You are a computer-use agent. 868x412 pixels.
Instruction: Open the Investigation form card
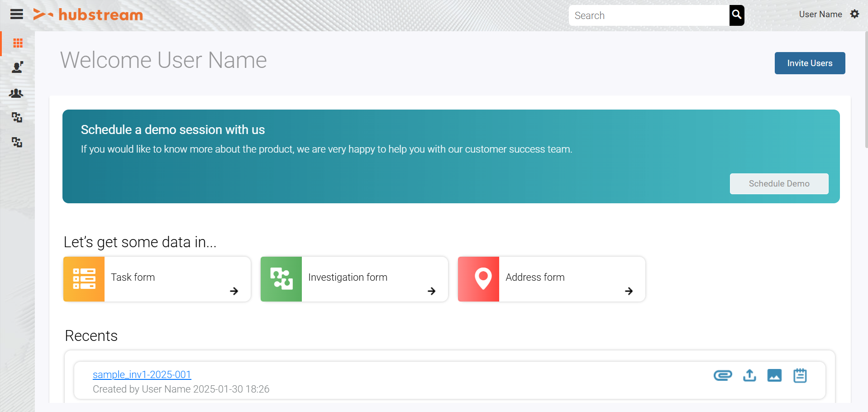click(354, 279)
